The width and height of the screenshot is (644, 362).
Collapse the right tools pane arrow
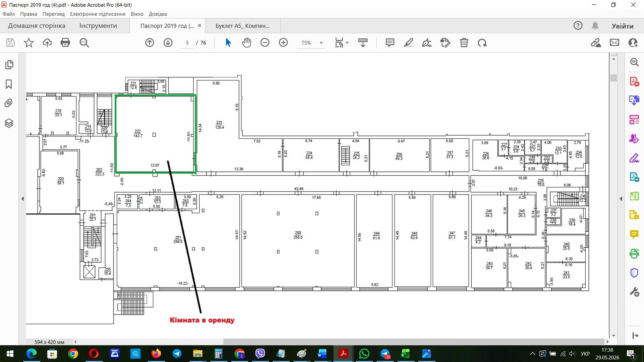click(621, 199)
